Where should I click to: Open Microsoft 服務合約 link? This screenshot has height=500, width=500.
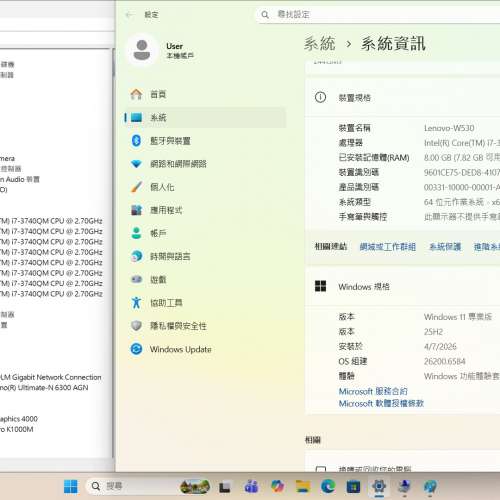point(373,391)
